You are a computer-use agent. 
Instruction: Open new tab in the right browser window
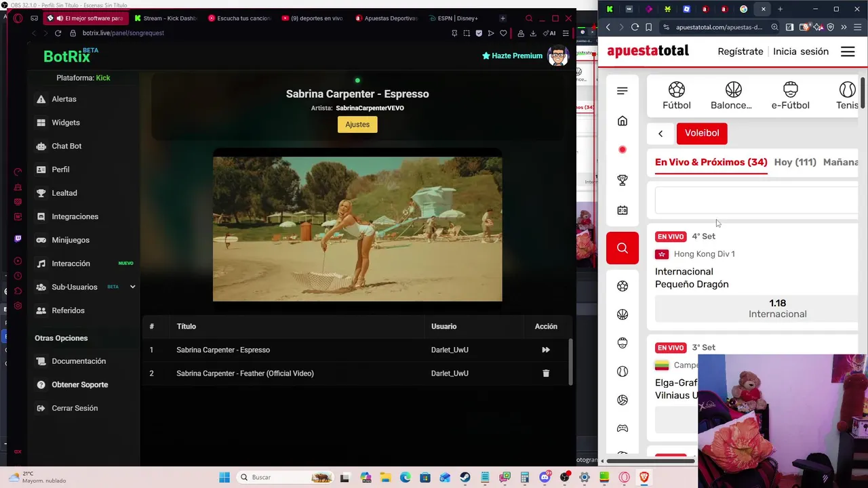coord(780,9)
